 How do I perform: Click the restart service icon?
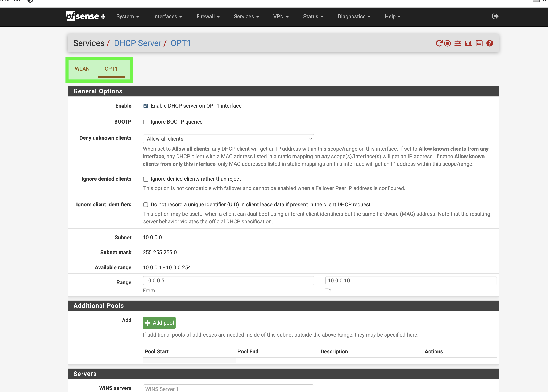pyautogui.click(x=439, y=43)
